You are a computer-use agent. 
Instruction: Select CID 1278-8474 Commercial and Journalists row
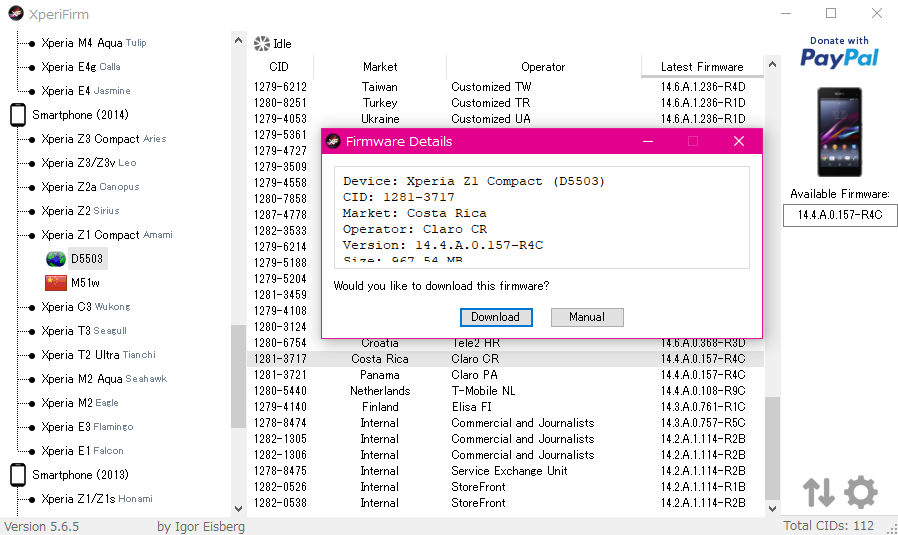506,423
